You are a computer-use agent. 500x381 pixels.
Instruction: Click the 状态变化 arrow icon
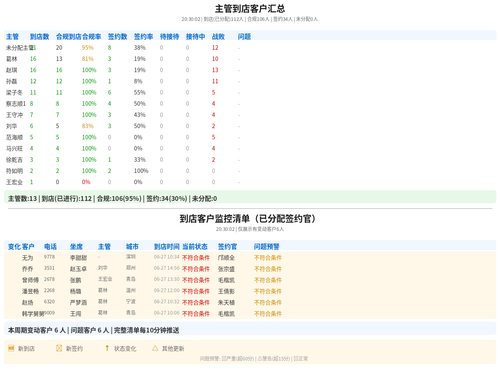107,348
